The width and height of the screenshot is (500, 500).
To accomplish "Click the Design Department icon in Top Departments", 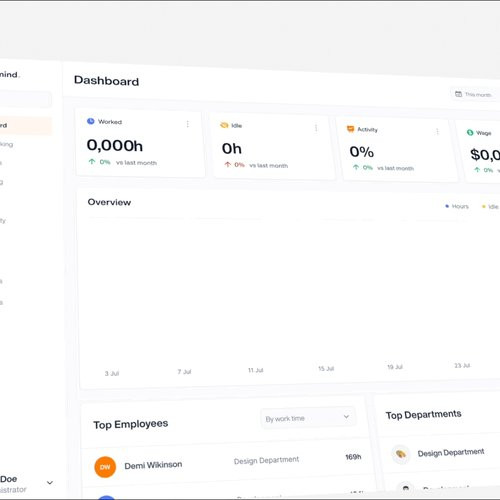I will pyautogui.click(x=401, y=454).
